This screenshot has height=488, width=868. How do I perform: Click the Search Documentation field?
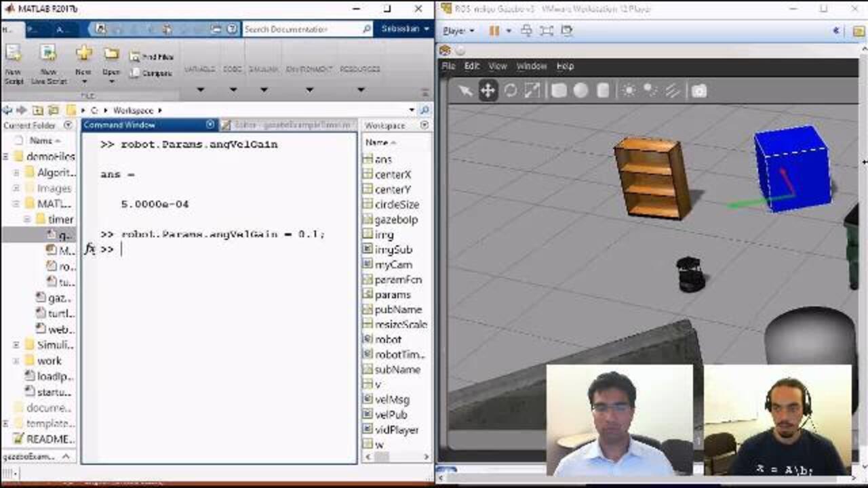click(302, 29)
